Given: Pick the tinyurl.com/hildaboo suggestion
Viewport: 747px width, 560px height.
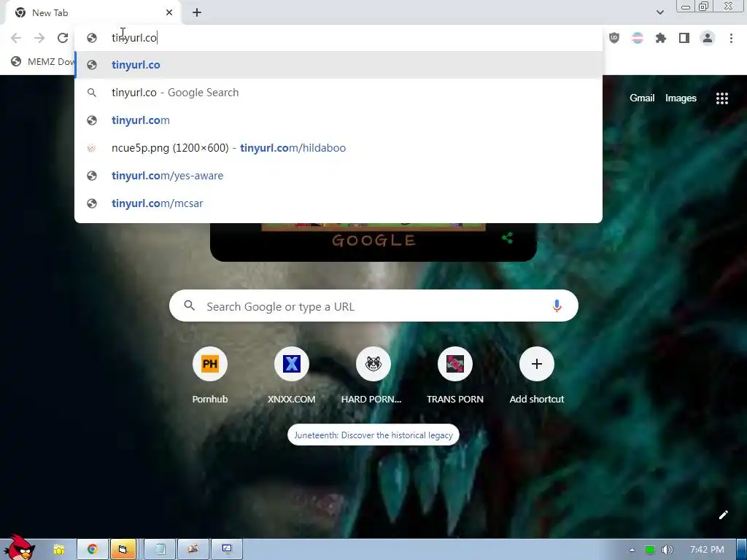Looking at the screenshot, I should click(338, 147).
